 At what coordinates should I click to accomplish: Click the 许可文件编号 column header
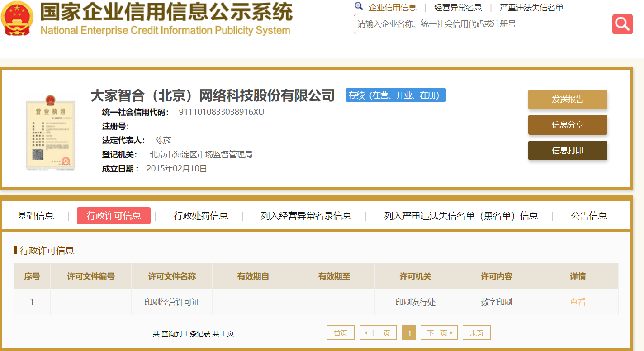91,276
